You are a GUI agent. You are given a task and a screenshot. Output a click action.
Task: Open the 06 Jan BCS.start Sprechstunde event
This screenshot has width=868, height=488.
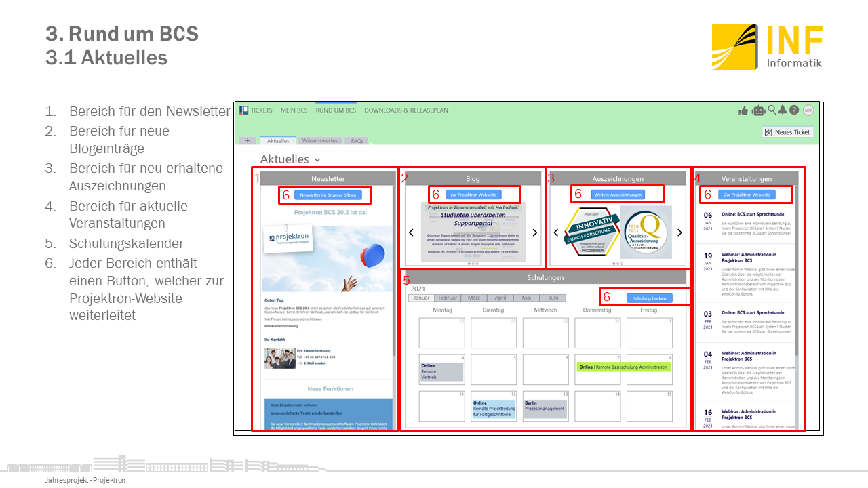pyautogui.click(x=746, y=224)
